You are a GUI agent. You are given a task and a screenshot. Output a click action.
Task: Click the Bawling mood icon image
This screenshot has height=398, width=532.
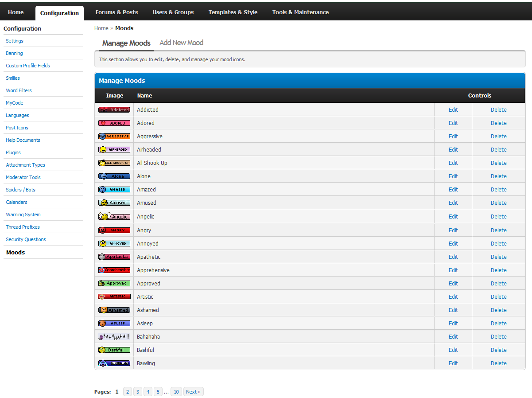[x=114, y=363]
